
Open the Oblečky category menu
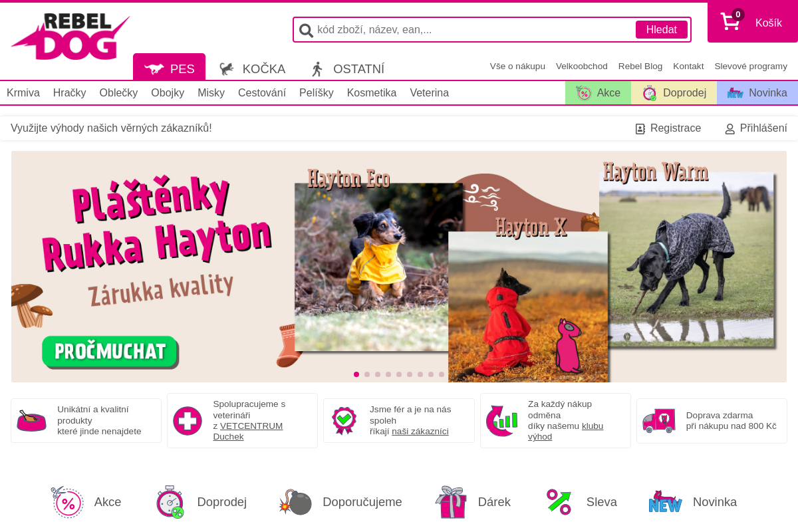[x=118, y=92]
